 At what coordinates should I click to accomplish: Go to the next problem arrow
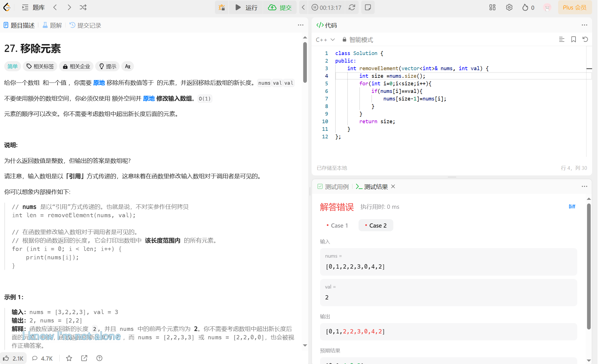(69, 7)
